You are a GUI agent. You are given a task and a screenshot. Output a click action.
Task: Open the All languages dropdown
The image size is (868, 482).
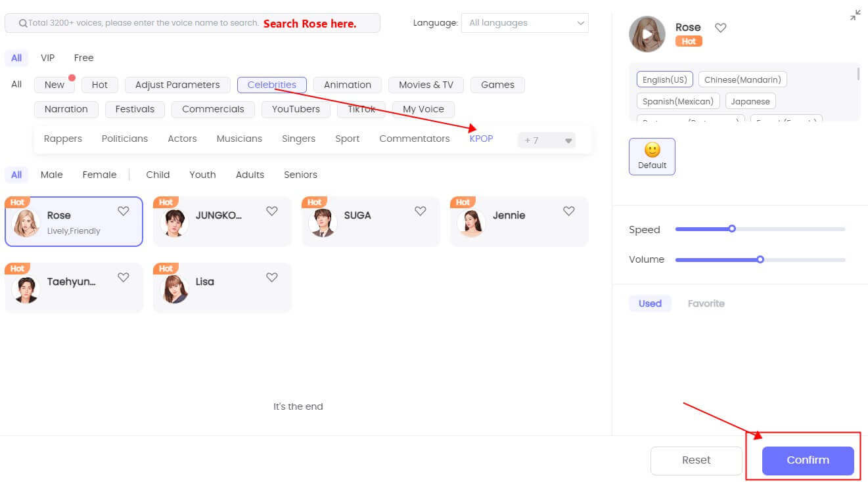[525, 23]
